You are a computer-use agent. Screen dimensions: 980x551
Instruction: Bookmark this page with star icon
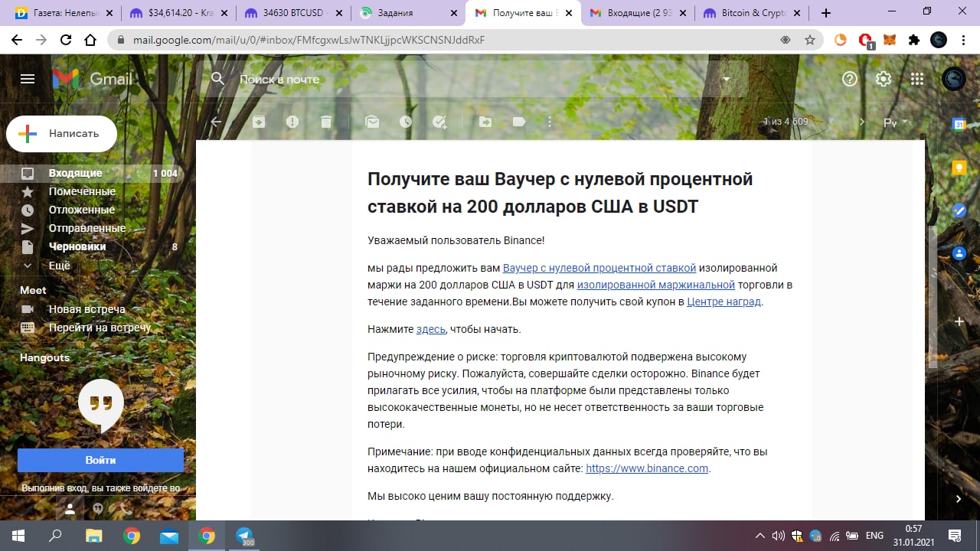pyautogui.click(x=810, y=41)
